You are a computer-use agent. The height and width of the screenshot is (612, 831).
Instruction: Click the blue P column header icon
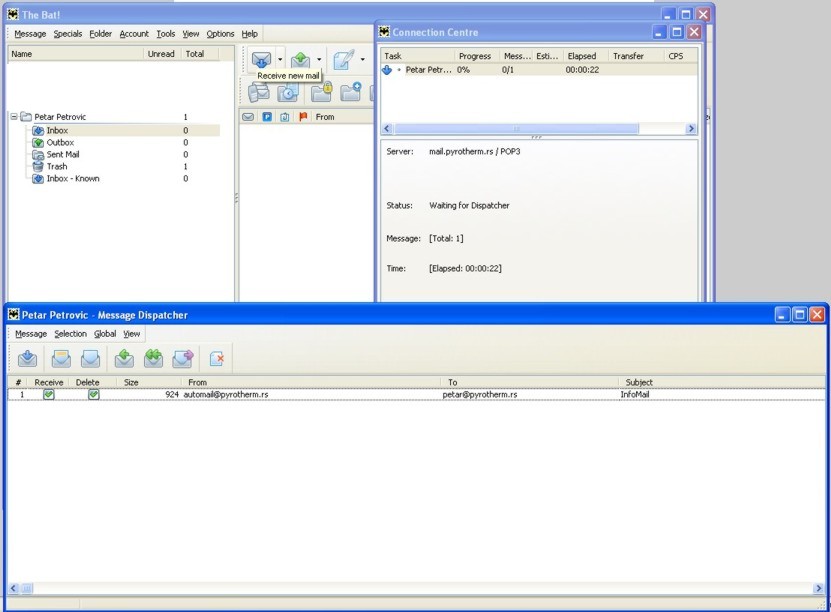[x=267, y=117]
